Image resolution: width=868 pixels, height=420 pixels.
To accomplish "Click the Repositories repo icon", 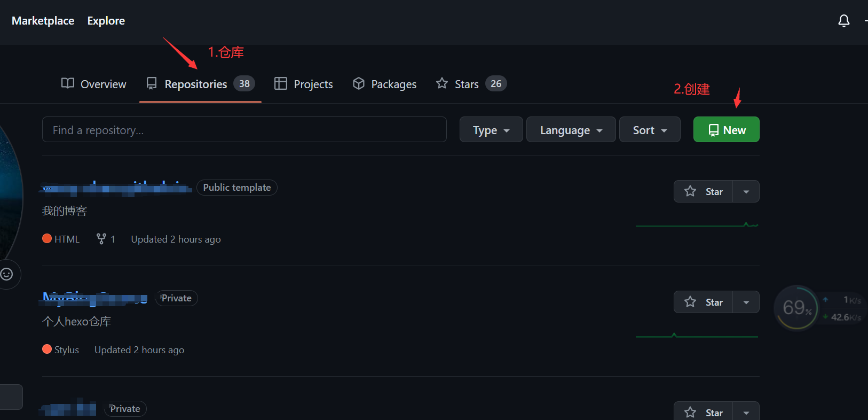I will (x=152, y=83).
